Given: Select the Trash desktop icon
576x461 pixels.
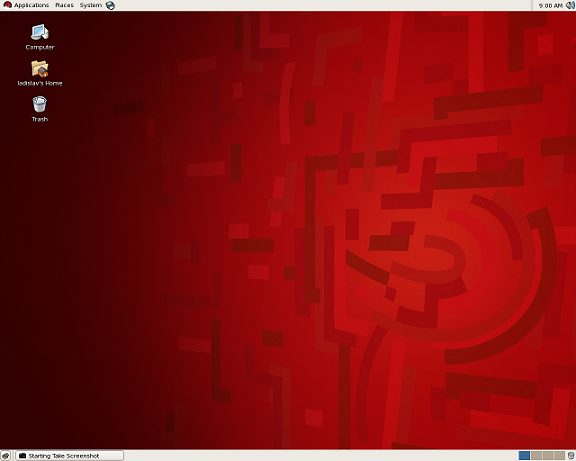Looking at the screenshot, I should pos(40,104).
